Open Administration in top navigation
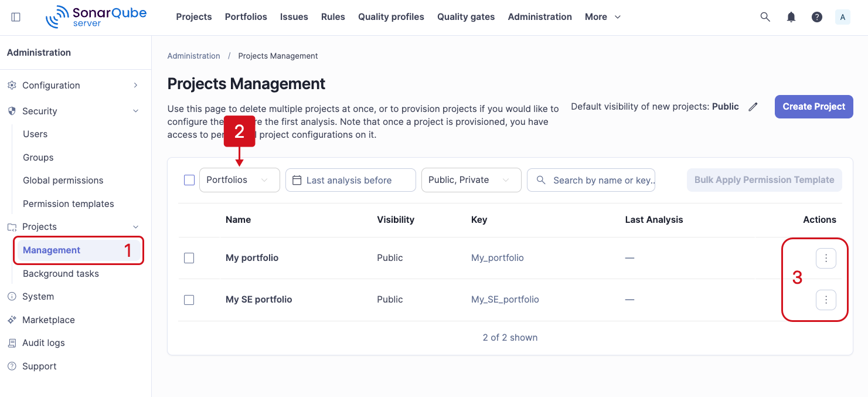This screenshot has height=397, width=868. coord(540,17)
